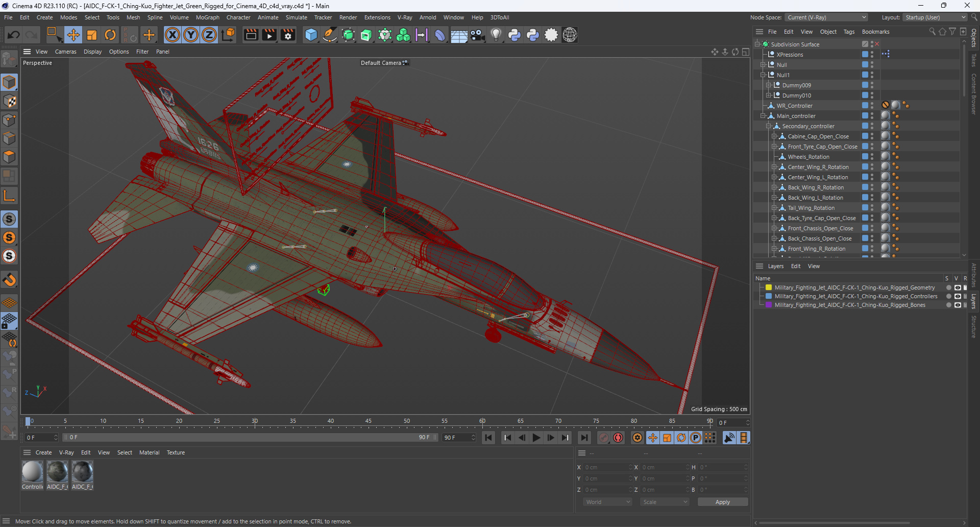Collapse the Subdivision Surface tree node
The height and width of the screenshot is (527, 980).
(758, 44)
